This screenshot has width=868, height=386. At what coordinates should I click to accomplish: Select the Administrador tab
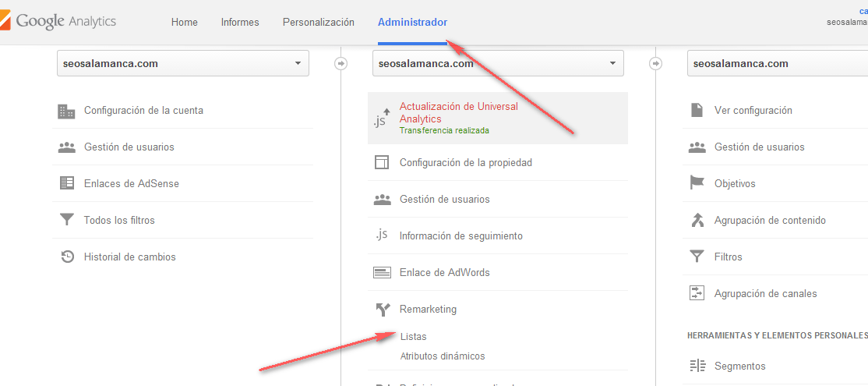pyautogui.click(x=412, y=22)
